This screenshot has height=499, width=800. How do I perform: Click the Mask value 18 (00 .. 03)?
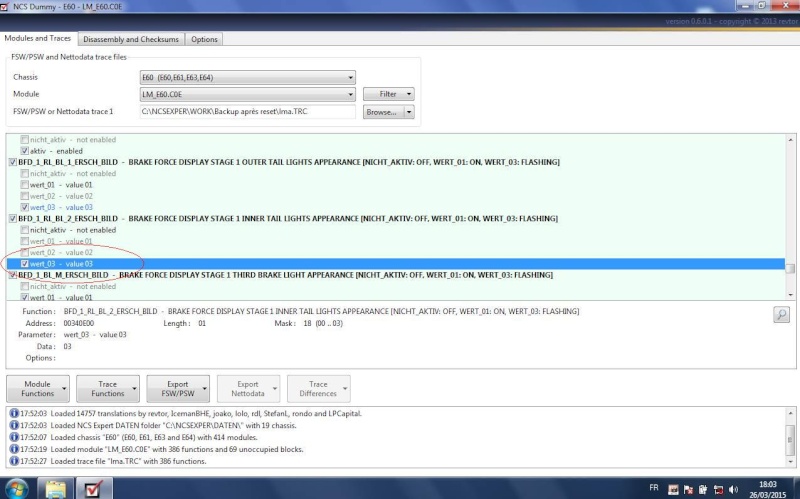pos(323,323)
